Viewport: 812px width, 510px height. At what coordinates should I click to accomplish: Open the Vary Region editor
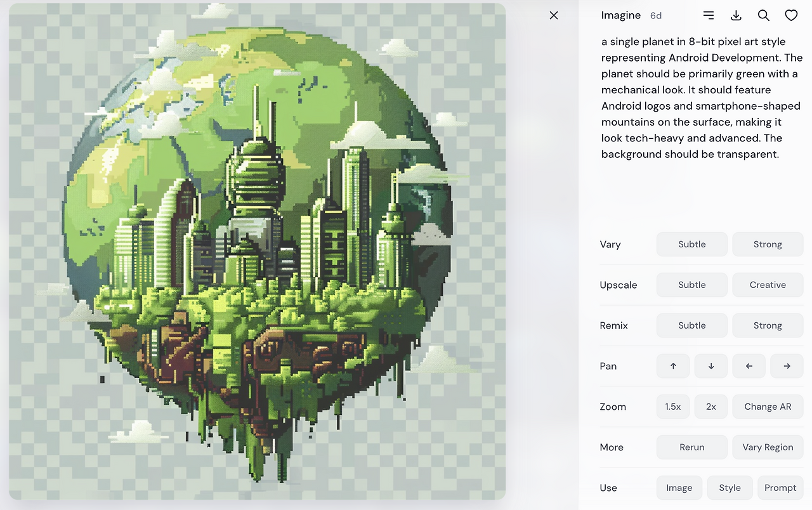pyautogui.click(x=768, y=447)
